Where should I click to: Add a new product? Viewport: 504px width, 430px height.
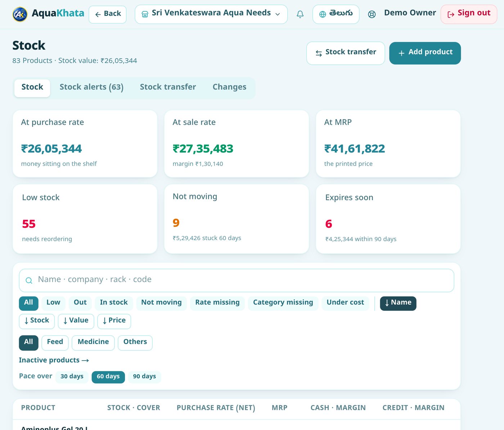(425, 53)
